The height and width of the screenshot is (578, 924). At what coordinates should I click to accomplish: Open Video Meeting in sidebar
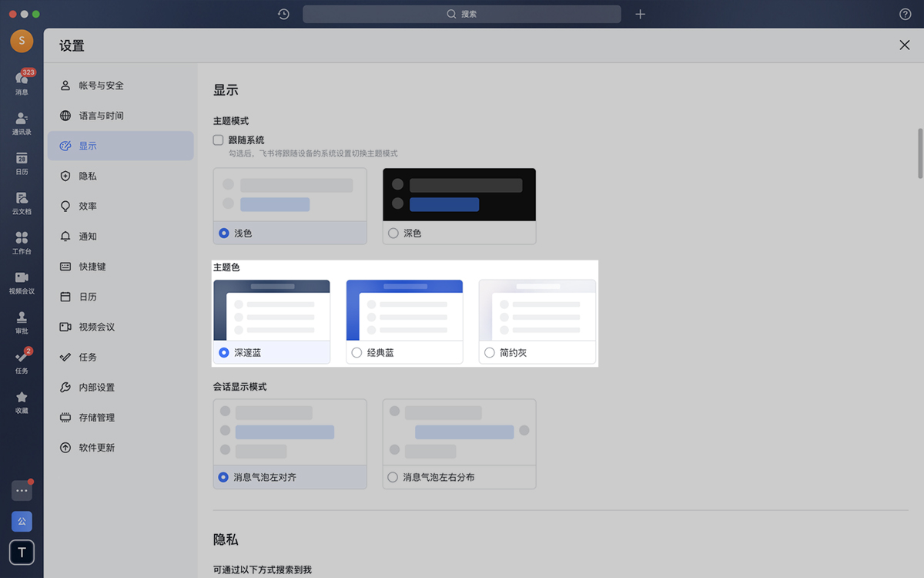click(x=22, y=281)
